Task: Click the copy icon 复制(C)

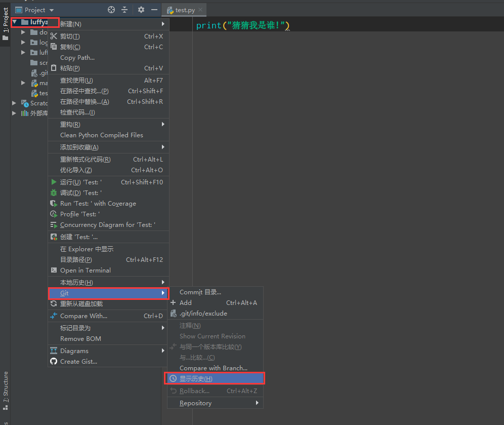Action: coord(54,47)
